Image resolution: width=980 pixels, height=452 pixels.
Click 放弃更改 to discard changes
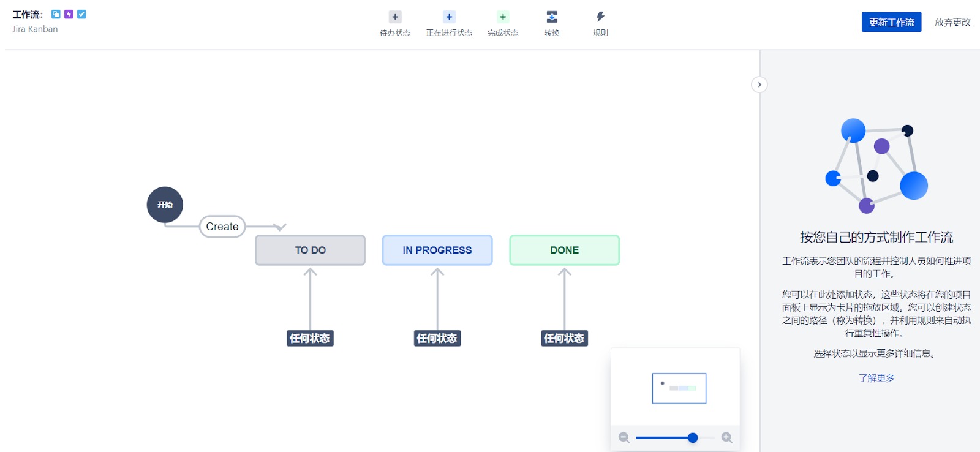(952, 22)
